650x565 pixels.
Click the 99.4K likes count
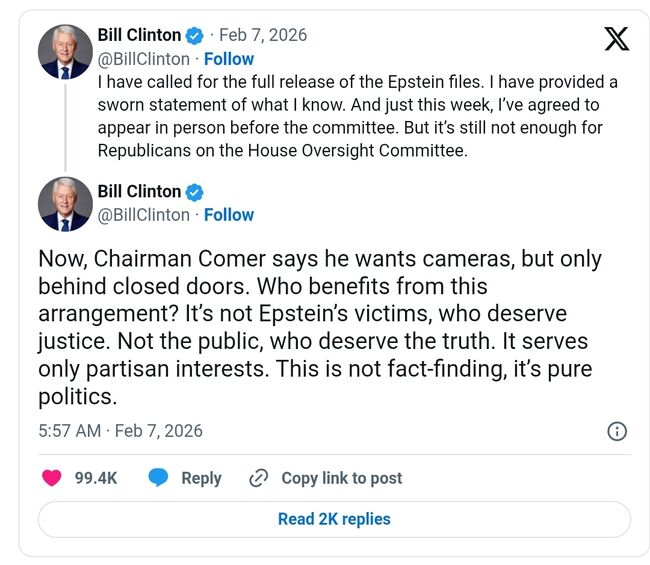pos(96,478)
